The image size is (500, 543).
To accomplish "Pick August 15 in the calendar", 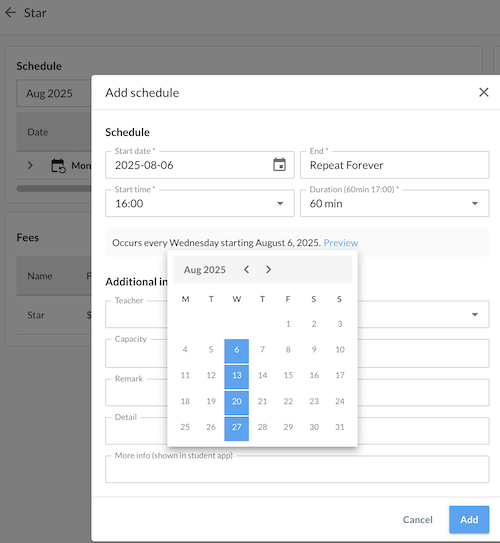I will click(288, 375).
